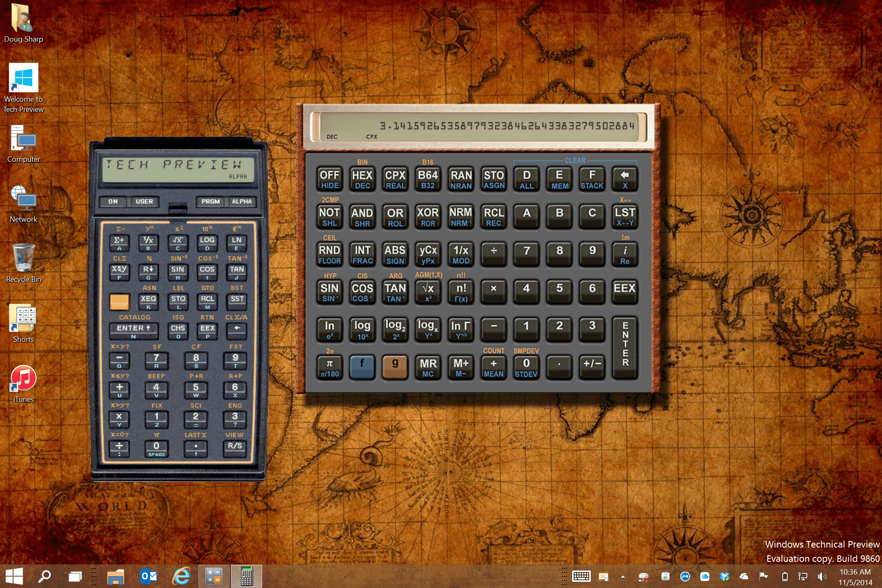
Task: Click the STO/ASGN key on large calculator
Action: pos(494,179)
